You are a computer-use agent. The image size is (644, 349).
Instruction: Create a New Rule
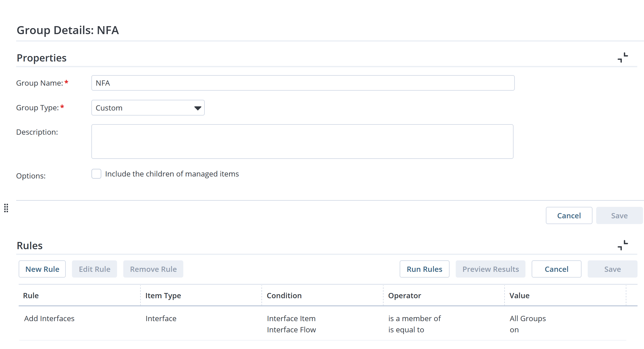coord(42,269)
